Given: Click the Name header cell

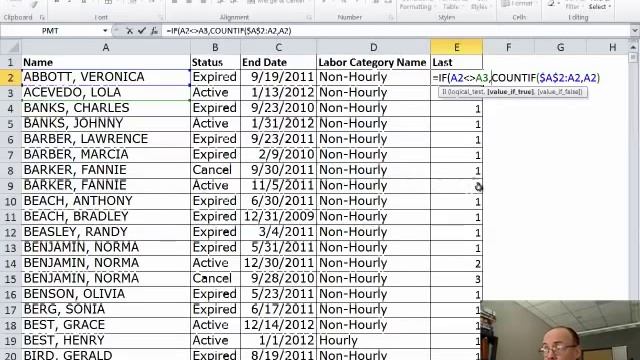Looking at the screenshot, I should [106, 62].
